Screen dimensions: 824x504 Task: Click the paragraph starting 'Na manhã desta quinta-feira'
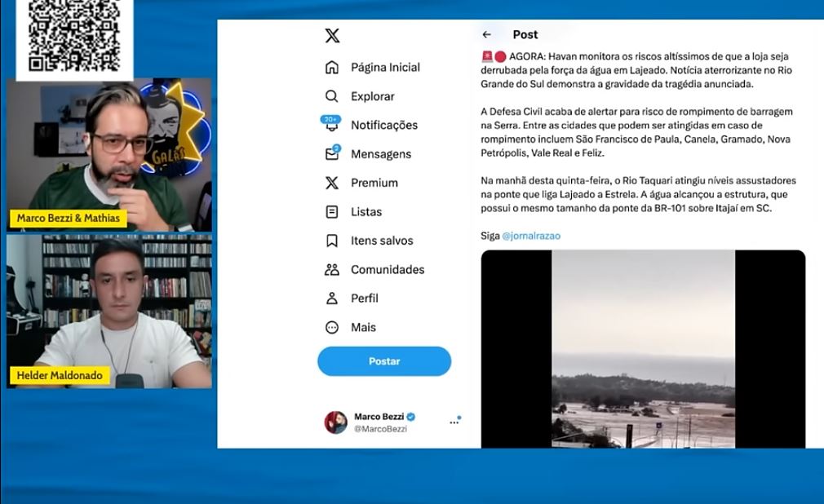(x=638, y=194)
